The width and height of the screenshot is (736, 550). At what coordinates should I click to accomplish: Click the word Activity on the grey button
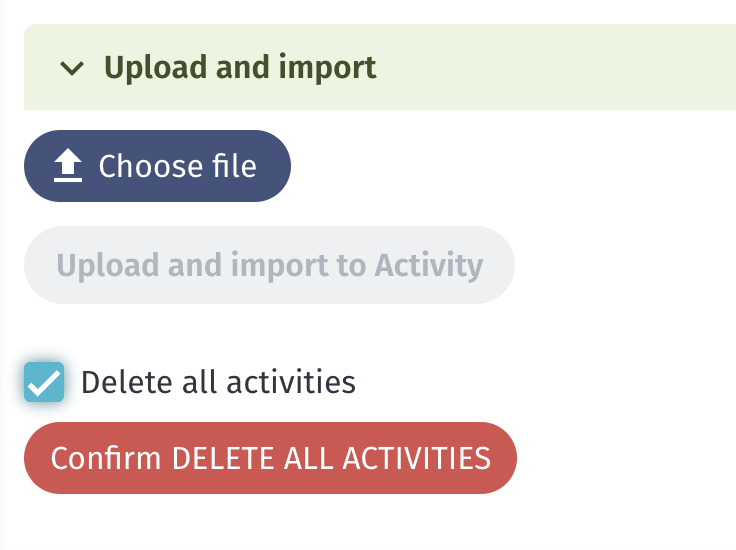429,267
